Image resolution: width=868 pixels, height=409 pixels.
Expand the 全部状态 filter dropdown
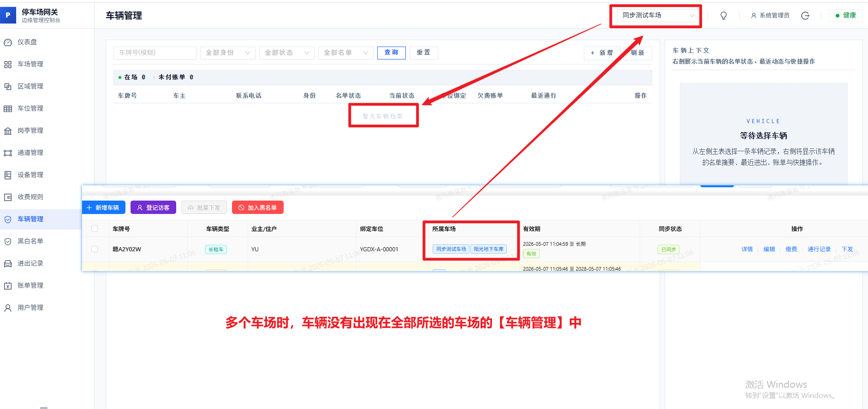pos(286,53)
